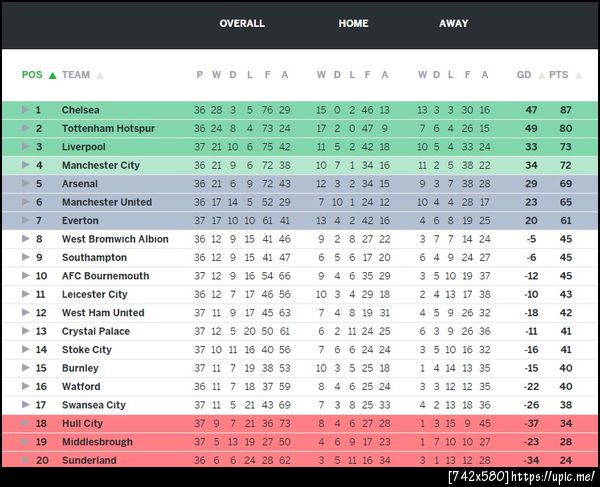The image size is (600, 487).
Task: Switch to the HOME tab
Action: point(353,23)
